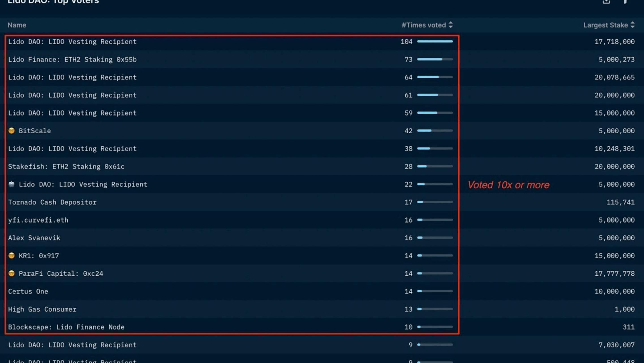
Task: Open Lido Finance: ETH2 Staking 0x55b
Action: (x=72, y=59)
